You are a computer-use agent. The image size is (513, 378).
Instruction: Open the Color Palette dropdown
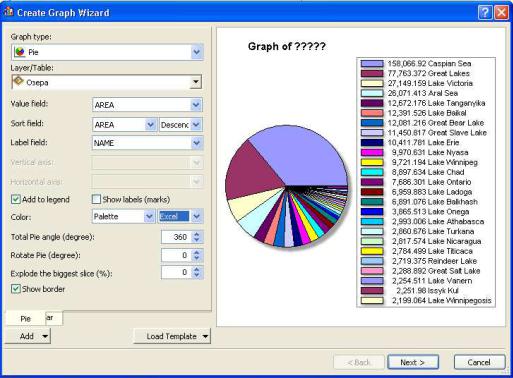pyautogui.click(x=149, y=217)
